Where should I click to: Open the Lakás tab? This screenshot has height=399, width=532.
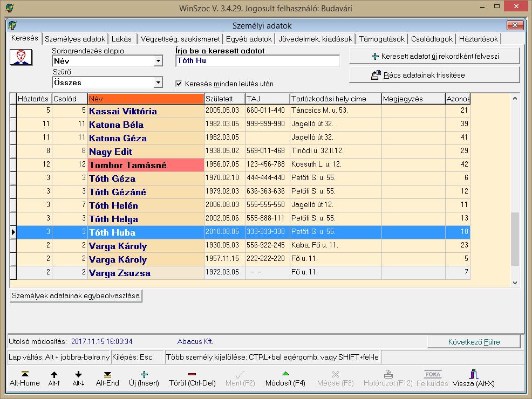(x=121, y=39)
